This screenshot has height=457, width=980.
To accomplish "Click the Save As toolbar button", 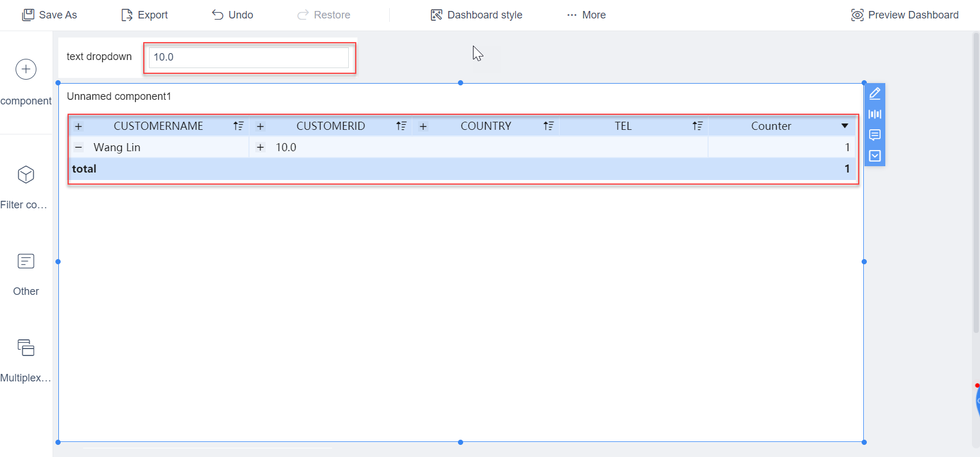I will 49,15.
